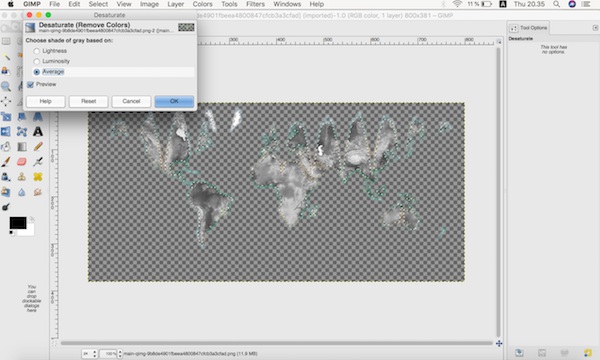The width and height of the screenshot is (600, 360).
Task: Select the Zoom magnifier tool
Action: [6, 86]
